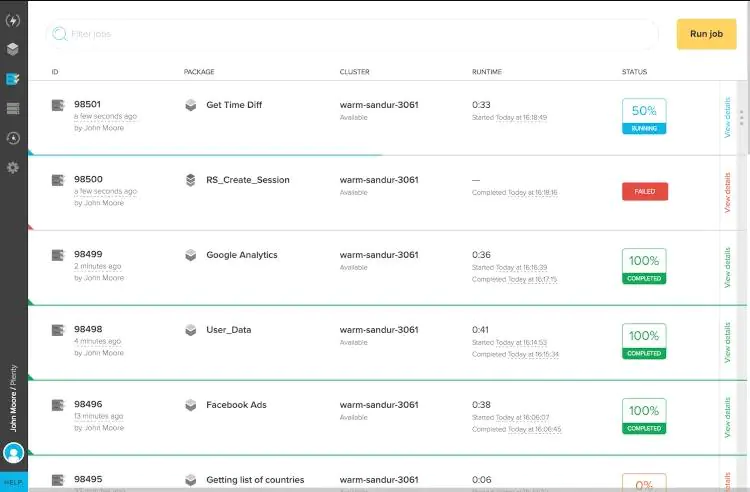Click the 0% status badge for job 98495
This screenshot has height=492, width=750.
(x=644, y=482)
